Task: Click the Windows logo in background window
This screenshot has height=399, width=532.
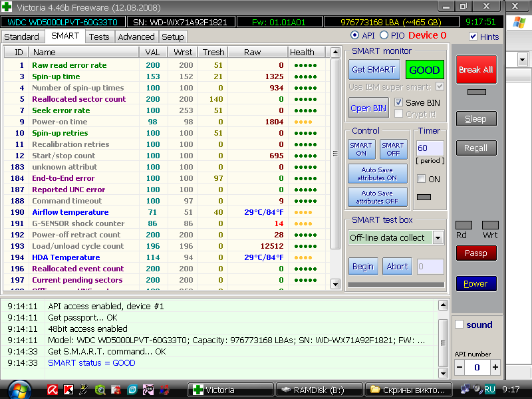Action: (x=519, y=23)
